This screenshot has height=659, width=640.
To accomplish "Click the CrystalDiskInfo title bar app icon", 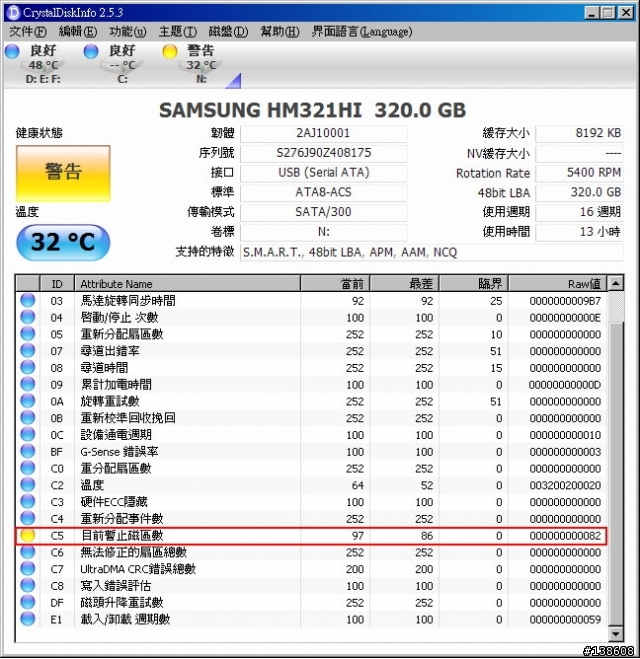I will 13,12.
